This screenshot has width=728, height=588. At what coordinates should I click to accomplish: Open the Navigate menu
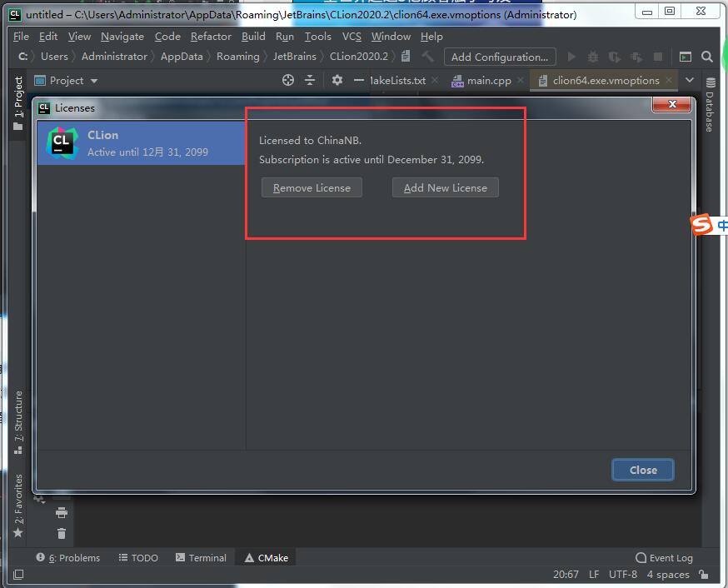point(122,37)
